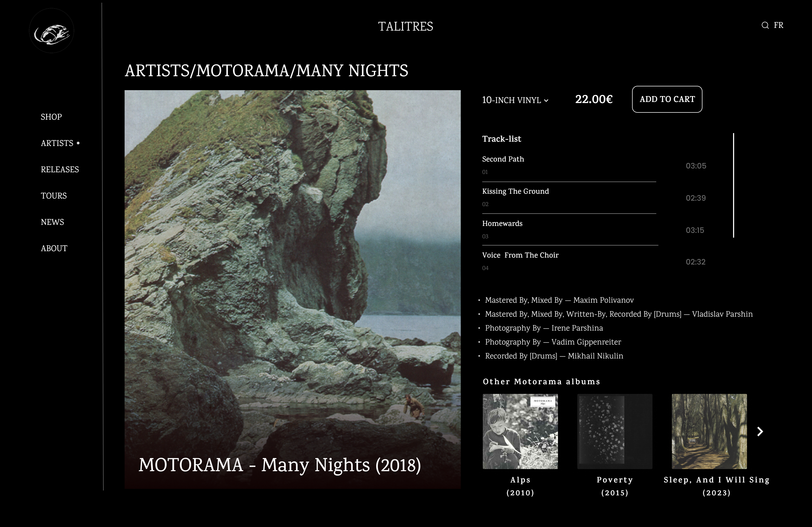Click the Poverty (2015) title link
This screenshot has width=812, height=527.
615,486
